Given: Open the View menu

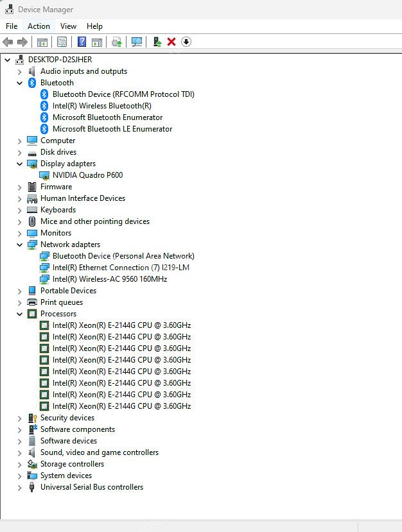Looking at the screenshot, I should tap(68, 26).
